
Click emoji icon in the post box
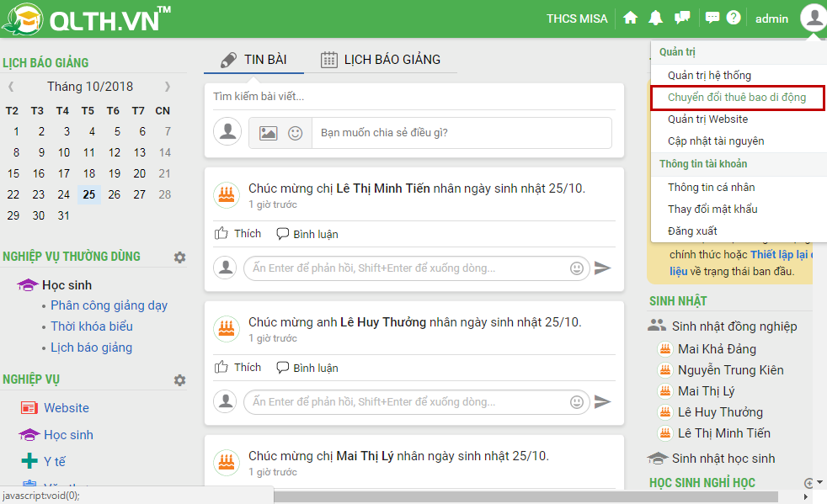click(x=296, y=133)
